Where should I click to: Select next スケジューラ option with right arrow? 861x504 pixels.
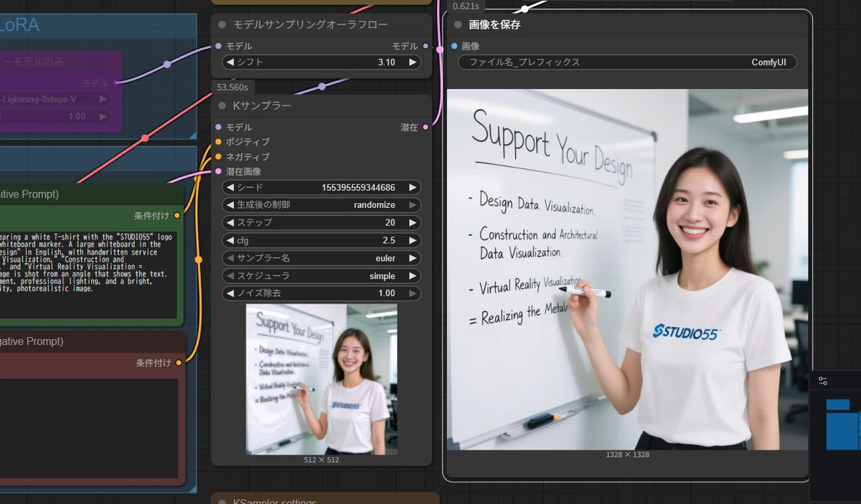[x=413, y=276]
